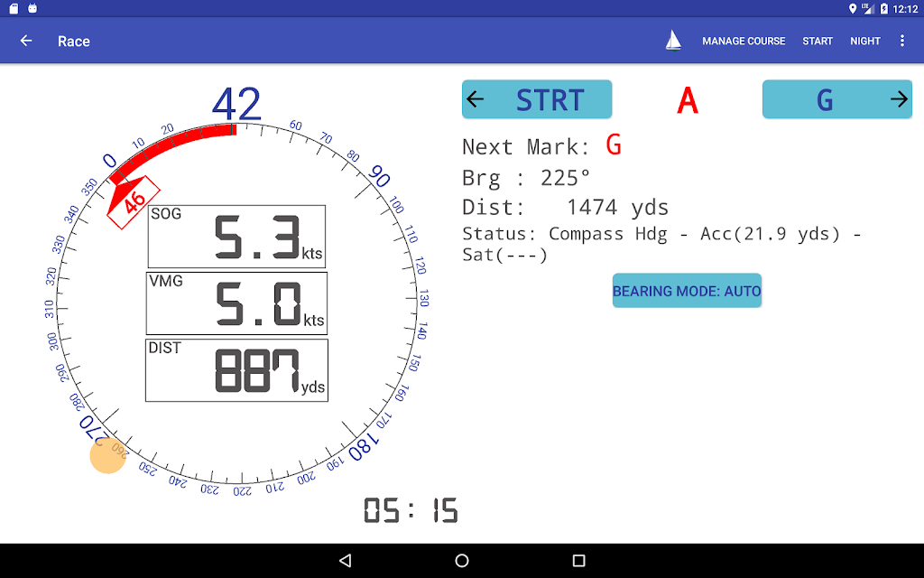Tap the SOG speed readout box
Screen dimensions: 924x578
point(236,237)
